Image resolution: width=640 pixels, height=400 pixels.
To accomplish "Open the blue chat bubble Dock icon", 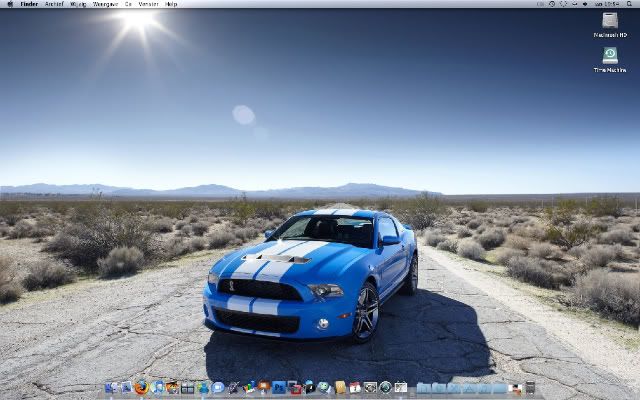I will click(218, 387).
